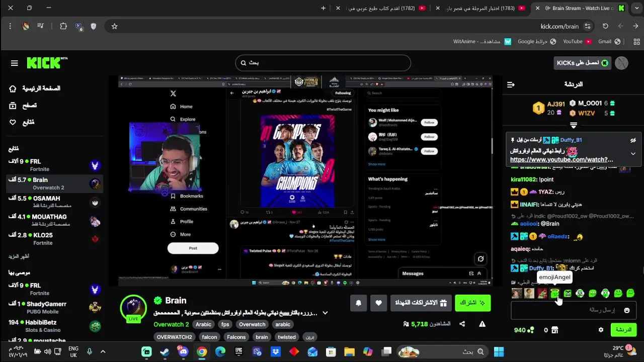
Task: Click AJ391 top gifter in leaderboard
Action: tap(556, 104)
